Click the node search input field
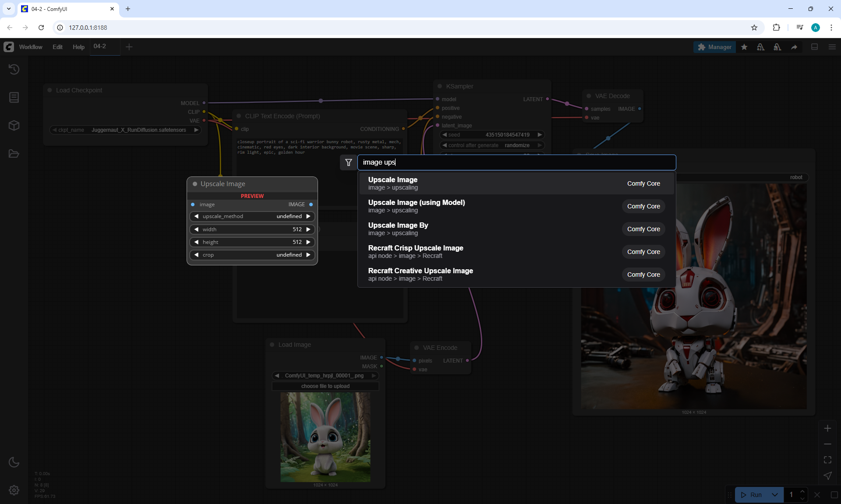The width and height of the screenshot is (841, 504). pyautogui.click(x=517, y=162)
